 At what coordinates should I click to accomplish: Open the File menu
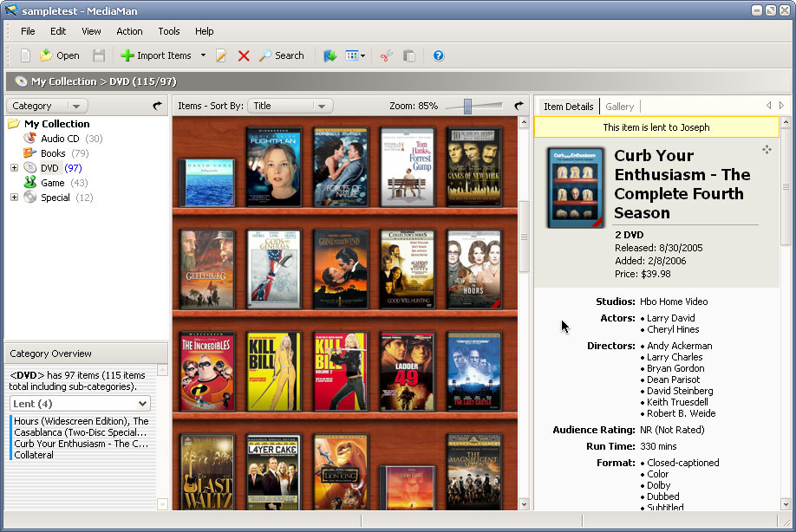pos(28,31)
